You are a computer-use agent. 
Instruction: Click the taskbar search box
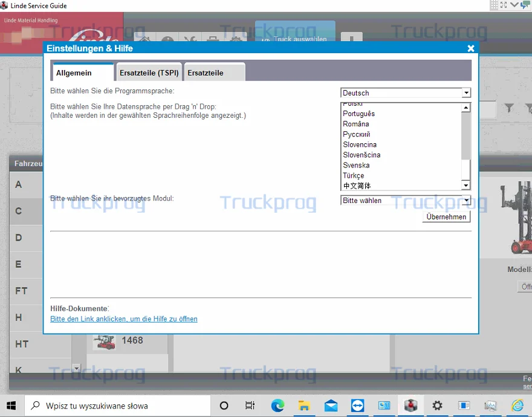pos(117,406)
